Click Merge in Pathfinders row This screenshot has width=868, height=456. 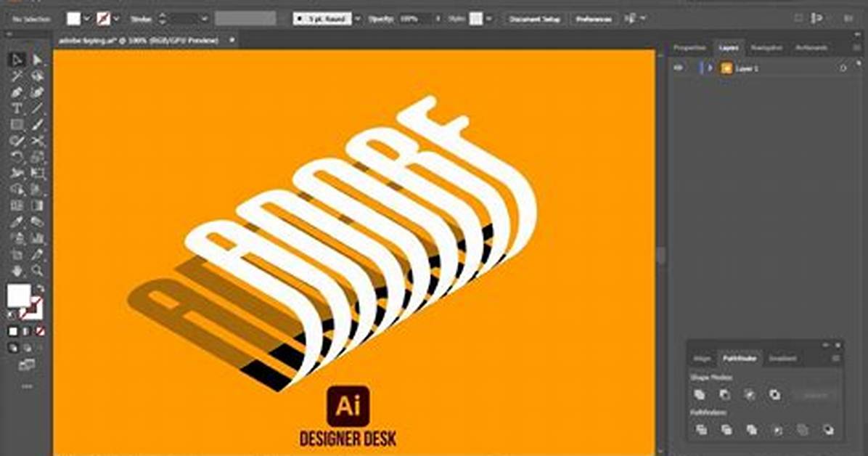(751, 430)
